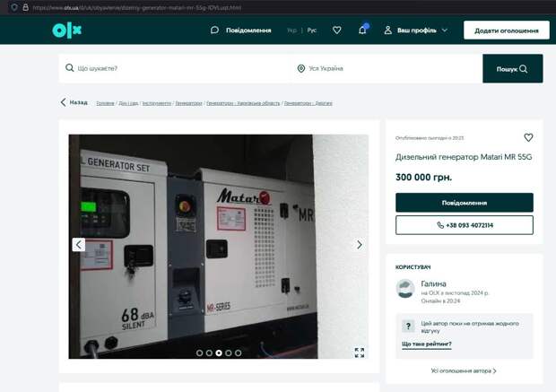Click the generator photo

click(x=219, y=246)
